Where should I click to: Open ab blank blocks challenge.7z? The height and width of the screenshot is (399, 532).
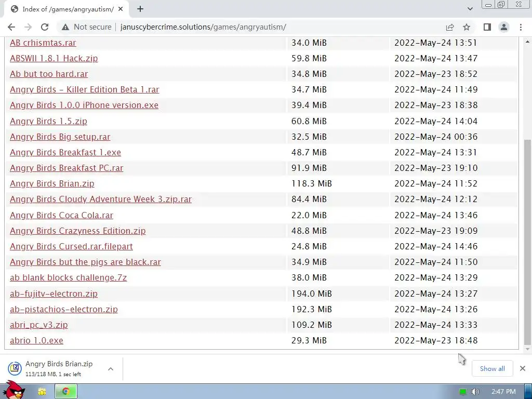(68, 277)
